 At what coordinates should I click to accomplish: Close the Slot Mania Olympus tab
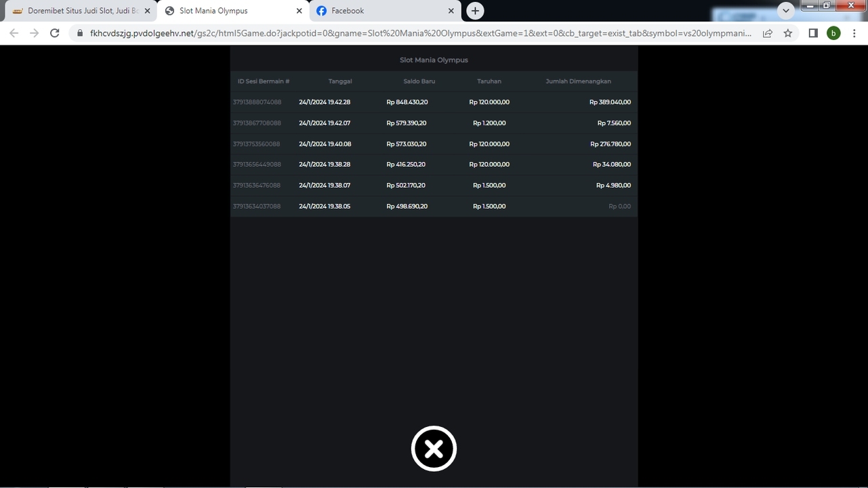tap(299, 11)
